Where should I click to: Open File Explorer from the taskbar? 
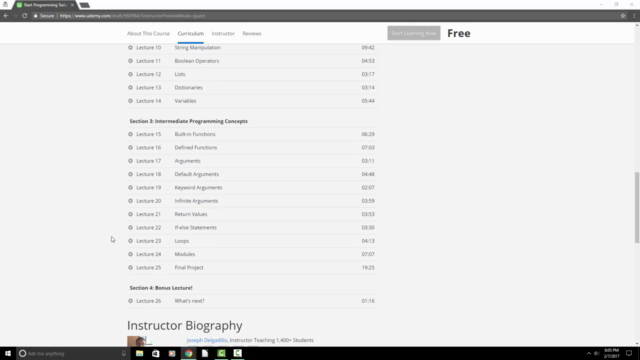coord(140,353)
